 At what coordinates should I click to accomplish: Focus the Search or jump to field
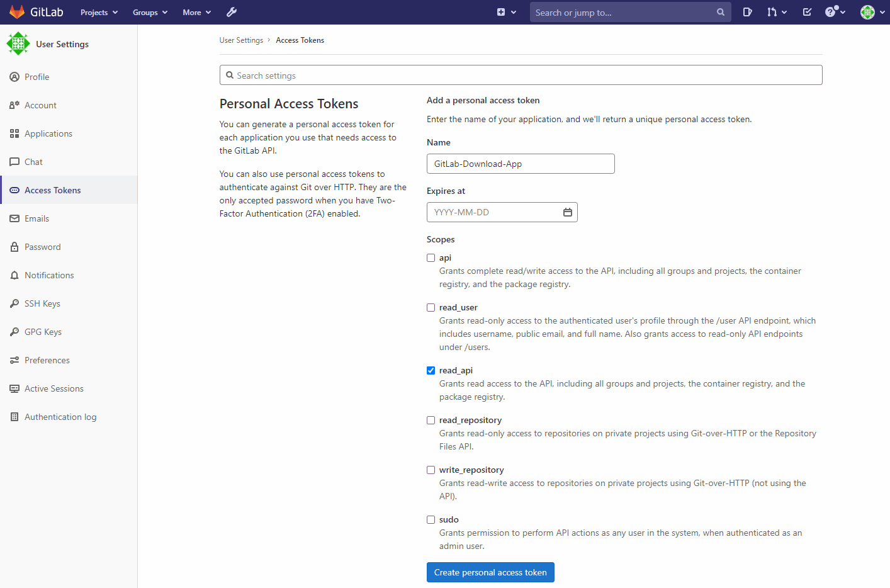630,12
